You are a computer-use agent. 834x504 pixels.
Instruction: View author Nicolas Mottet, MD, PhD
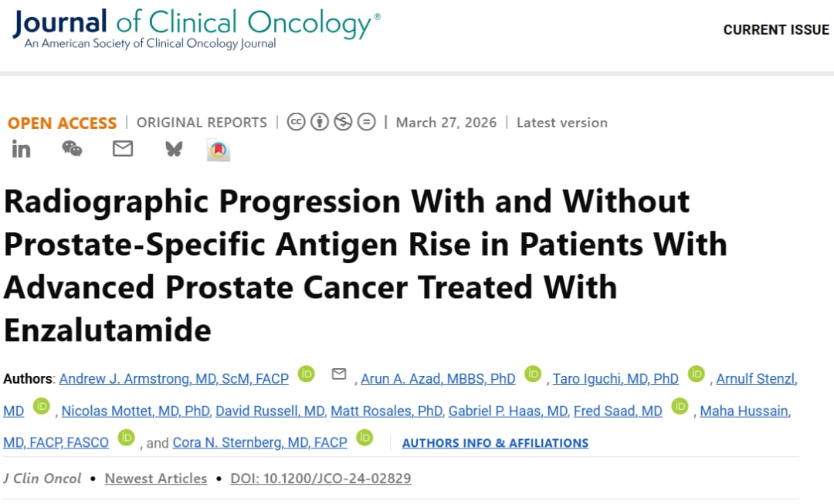tap(136, 411)
